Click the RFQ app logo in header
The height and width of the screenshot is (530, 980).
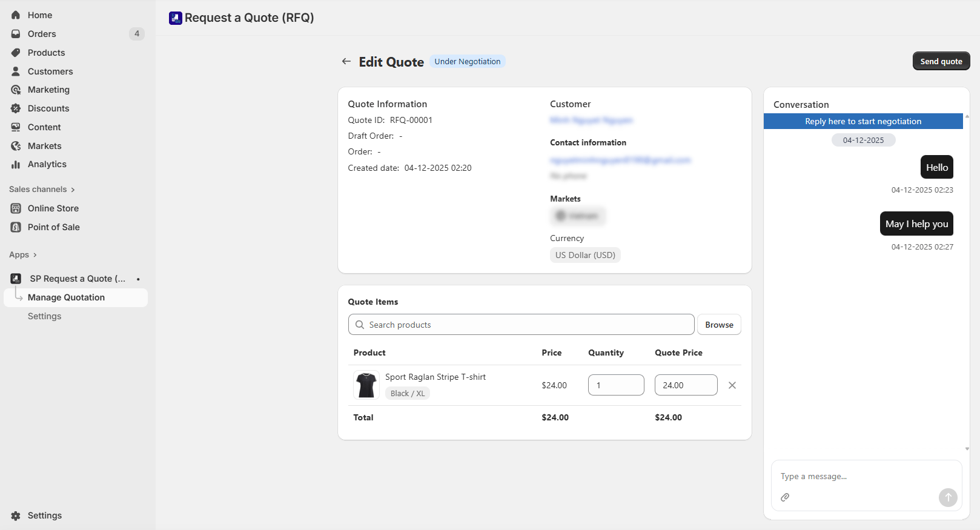176,18
